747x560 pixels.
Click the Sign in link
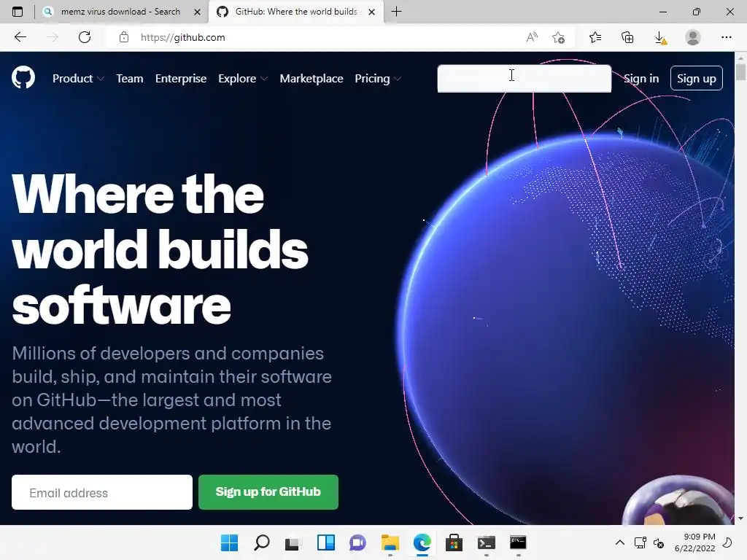(x=641, y=79)
